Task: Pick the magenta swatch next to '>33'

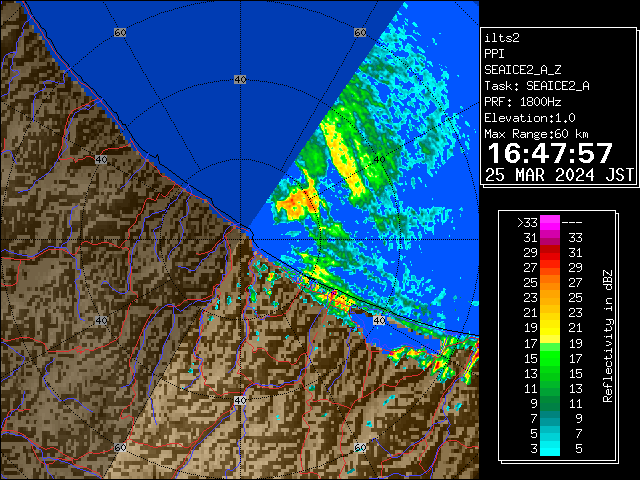Action: coord(550,222)
